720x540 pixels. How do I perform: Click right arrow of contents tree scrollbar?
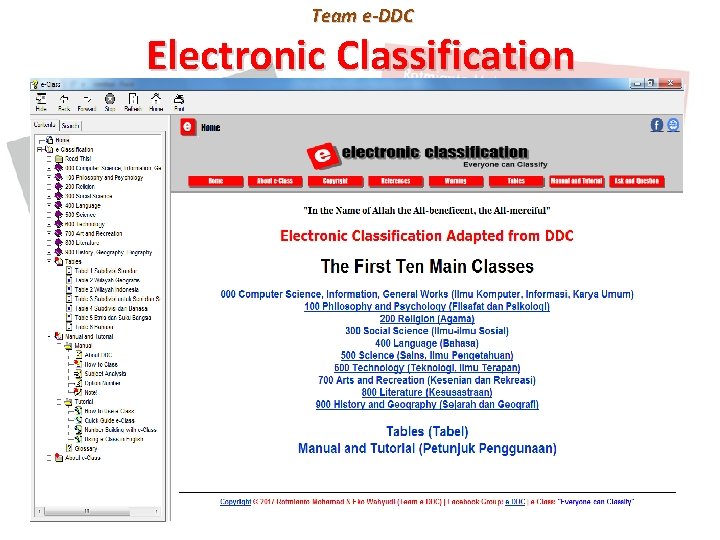point(157,511)
